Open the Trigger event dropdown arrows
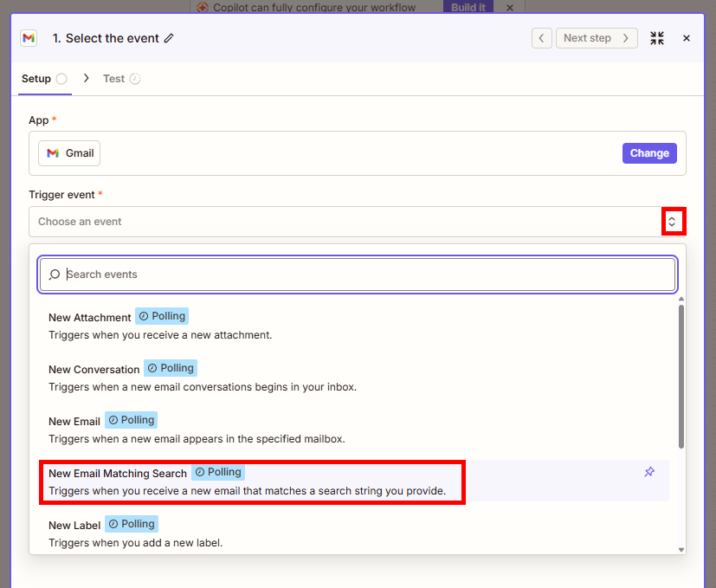 pos(672,222)
